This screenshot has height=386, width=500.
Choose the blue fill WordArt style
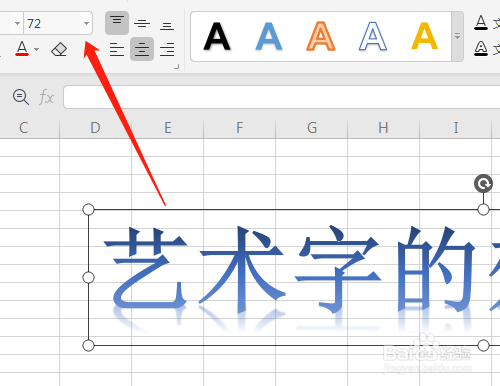tap(269, 36)
